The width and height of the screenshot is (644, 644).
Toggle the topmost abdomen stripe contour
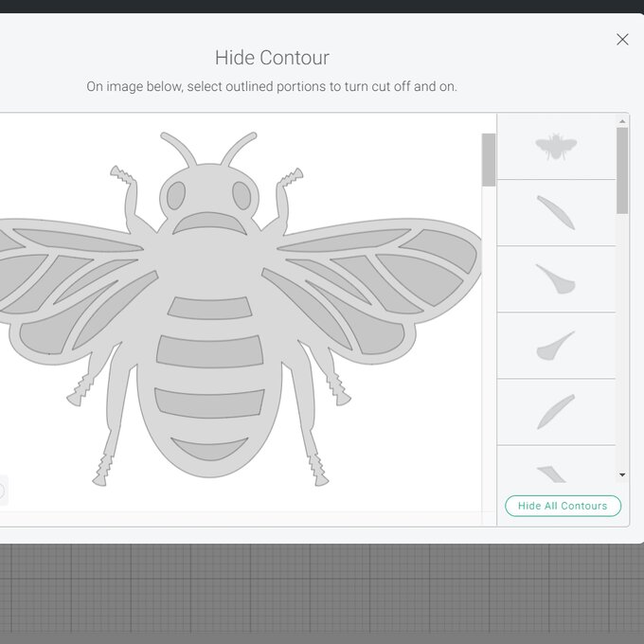208,309
